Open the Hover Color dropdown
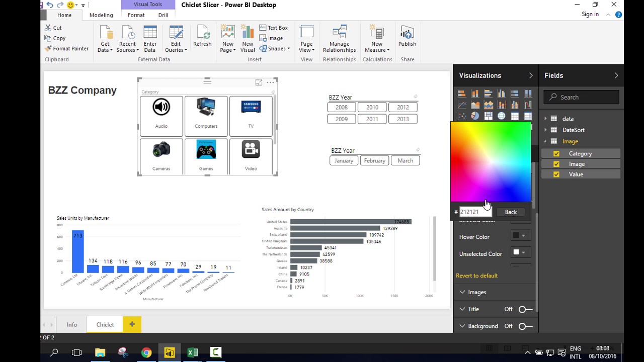644x362 pixels. click(521, 236)
